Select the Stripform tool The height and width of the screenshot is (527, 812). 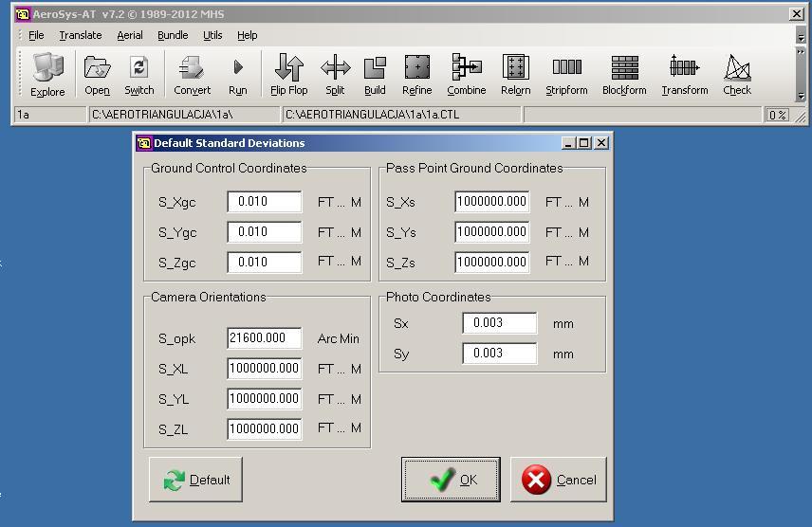tap(566, 75)
